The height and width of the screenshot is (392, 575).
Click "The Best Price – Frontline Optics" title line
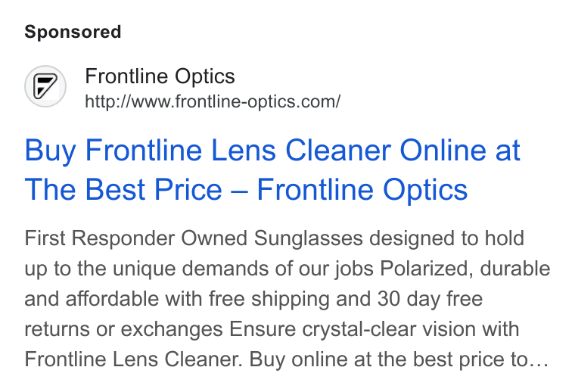coord(246,190)
